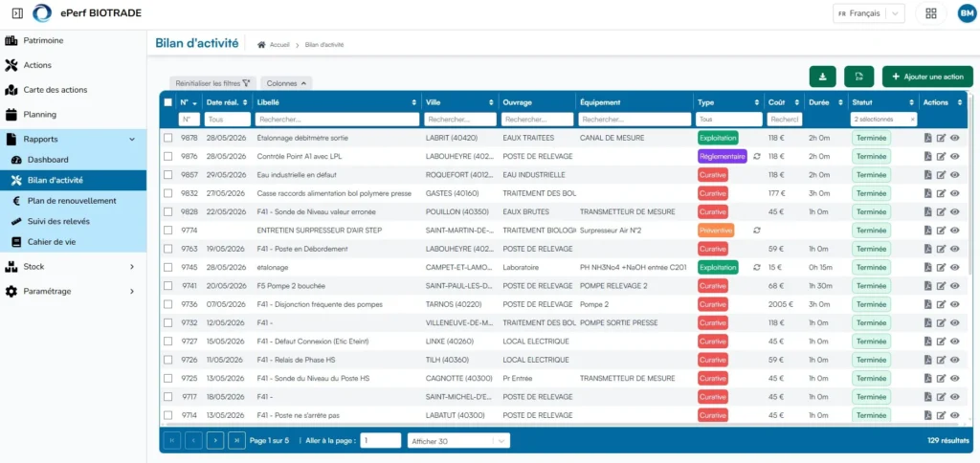
Task: Click recurrence icon on row 9876
Action: pos(757,156)
